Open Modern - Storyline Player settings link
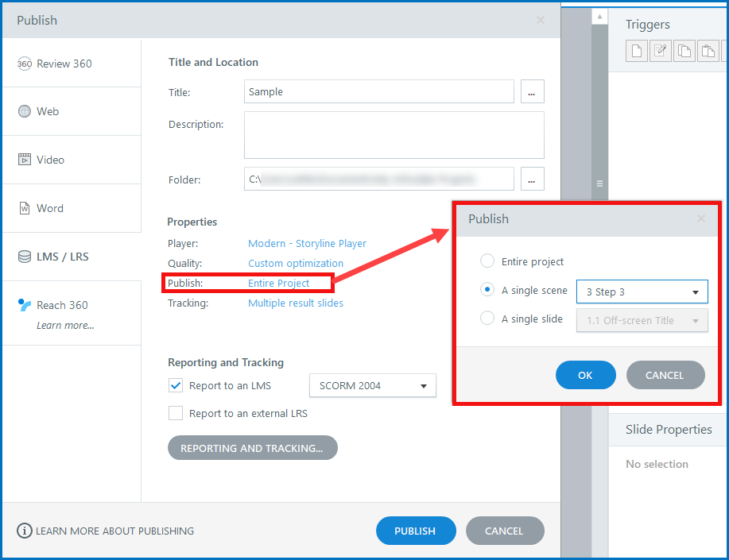The width and height of the screenshot is (729, 560). (307, 244)
